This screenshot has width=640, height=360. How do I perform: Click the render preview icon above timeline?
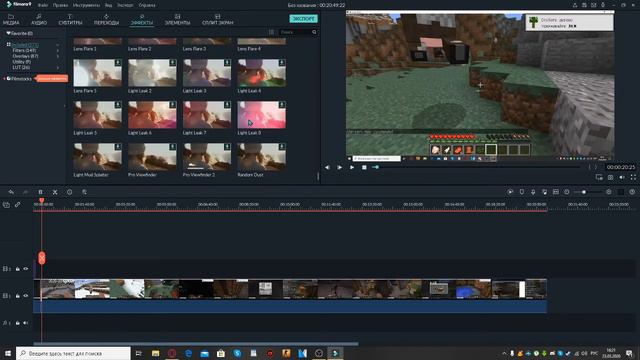510,192
